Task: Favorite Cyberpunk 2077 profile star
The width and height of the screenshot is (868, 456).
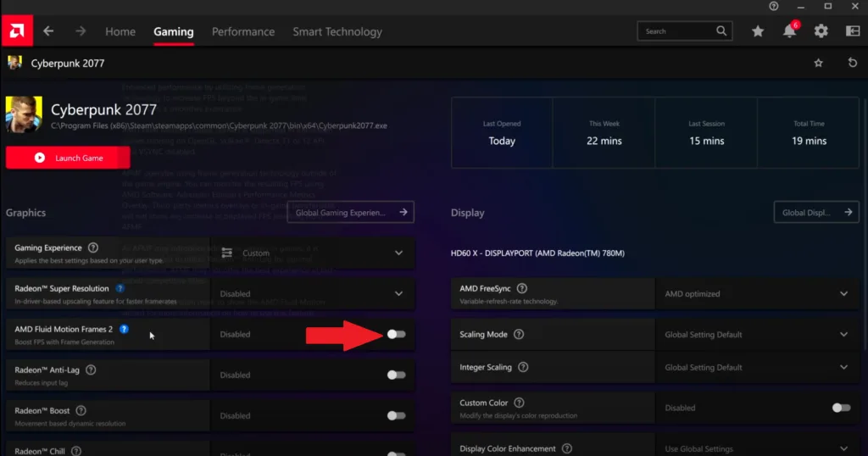Action: 818,63
